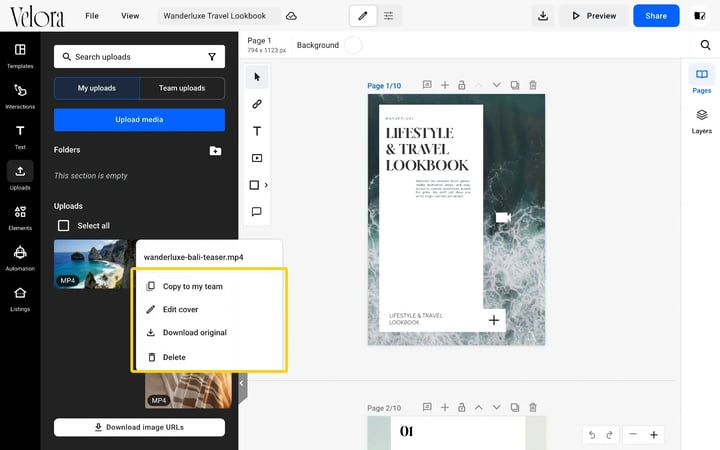Click the Share button
Image resolution: width=720 pixels, height=450 pixels.
(656, 16)
